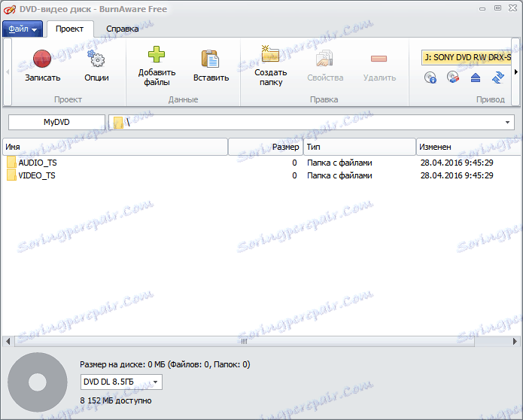
Task: Refresh the drive list icon
Action: [x=497, y=78]
